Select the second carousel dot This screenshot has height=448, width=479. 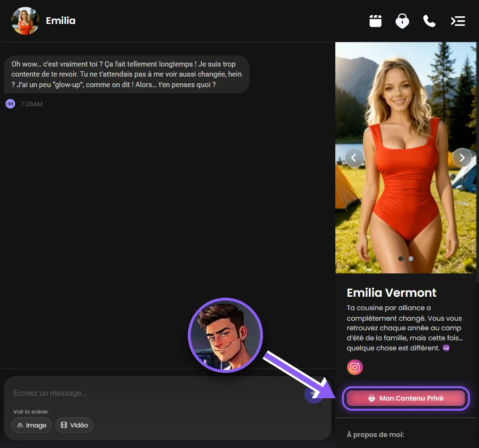tap(411, 259)
